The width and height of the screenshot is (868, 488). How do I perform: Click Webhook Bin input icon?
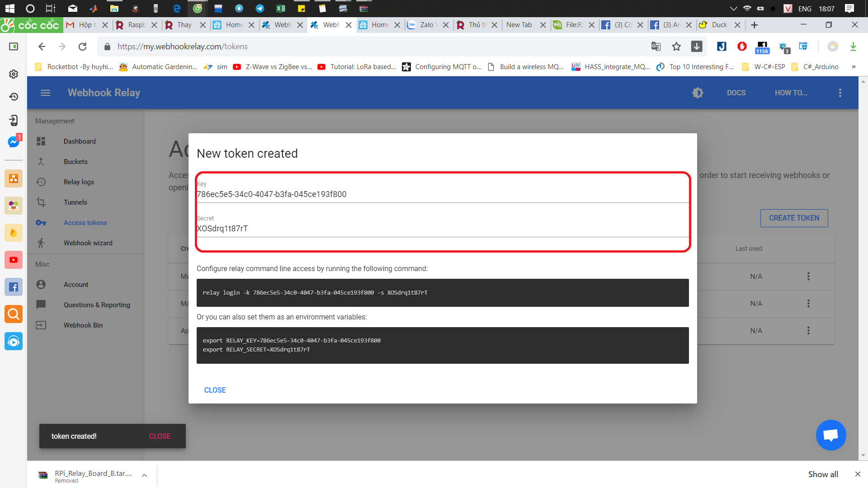pos(41,325)
